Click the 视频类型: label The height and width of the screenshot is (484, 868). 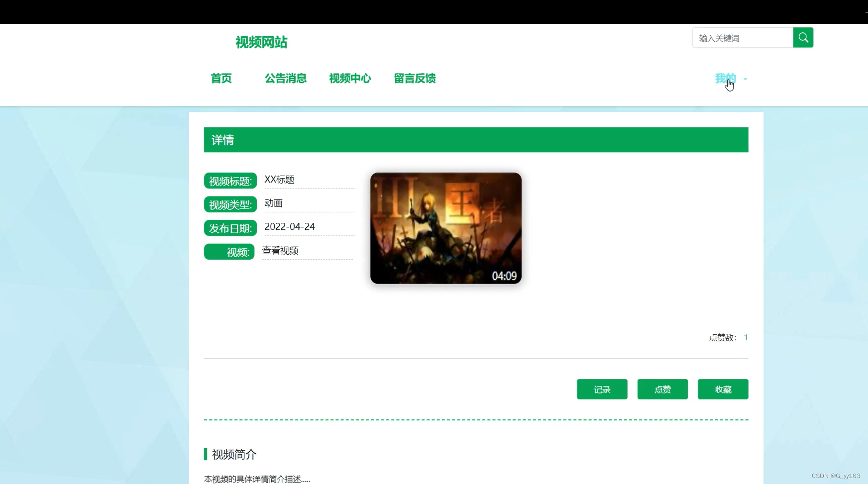point(230,204)
